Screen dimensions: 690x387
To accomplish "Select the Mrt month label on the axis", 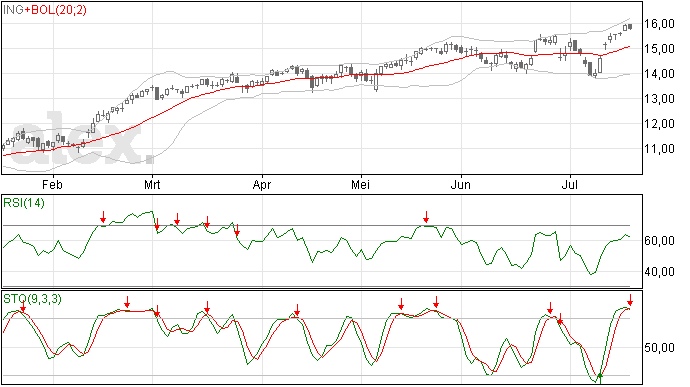I will point(152,185).
